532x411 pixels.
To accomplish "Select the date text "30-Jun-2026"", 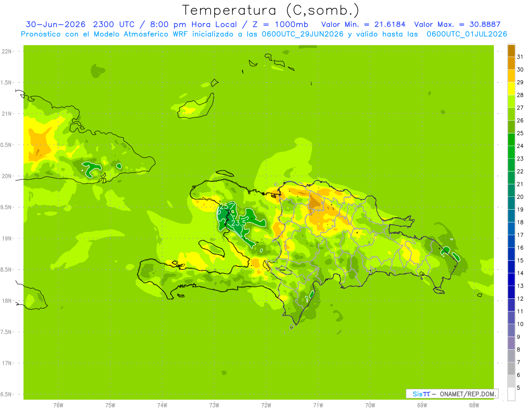I will pyautogui.click(x=56, y=24).
